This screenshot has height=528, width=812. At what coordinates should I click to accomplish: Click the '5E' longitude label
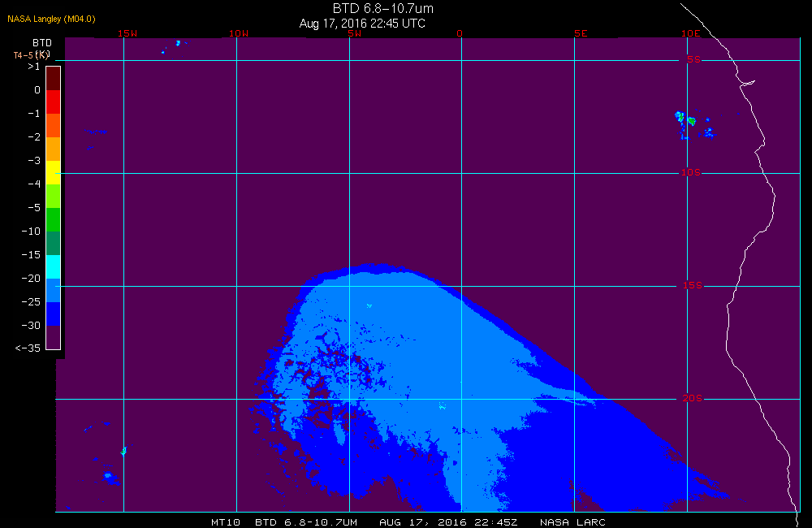coord(581,33)
